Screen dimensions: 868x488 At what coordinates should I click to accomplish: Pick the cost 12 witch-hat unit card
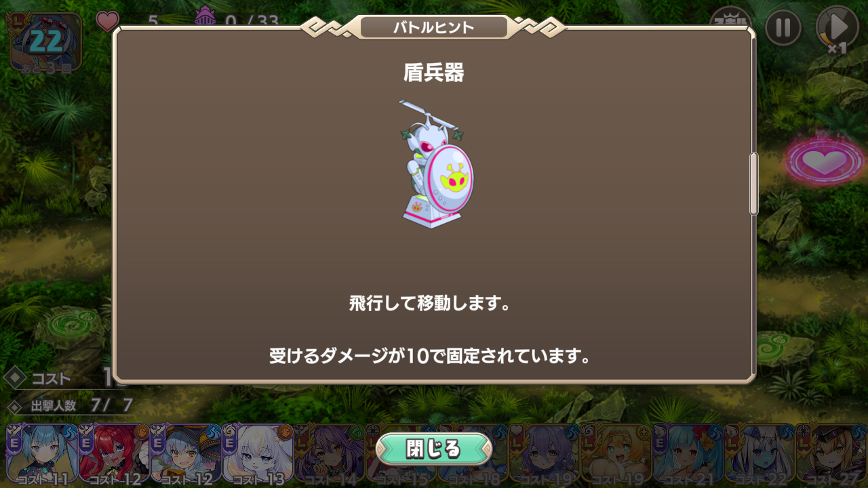tap(185, 453)
